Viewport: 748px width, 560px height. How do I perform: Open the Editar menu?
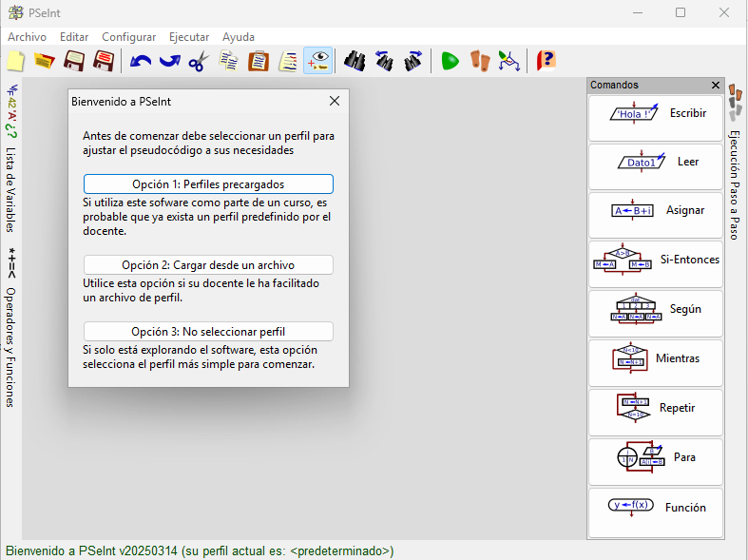[x=74, y=37]
